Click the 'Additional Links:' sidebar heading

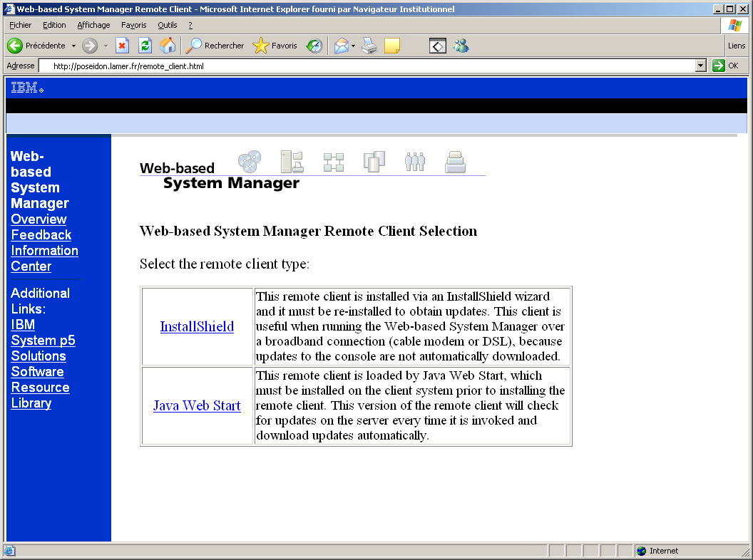(41, 301)
